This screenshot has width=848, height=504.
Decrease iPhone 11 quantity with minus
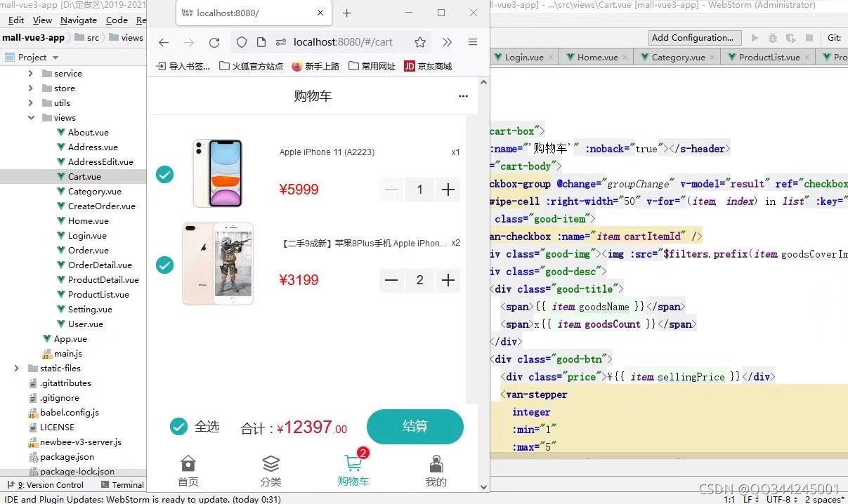pos(391,190)
